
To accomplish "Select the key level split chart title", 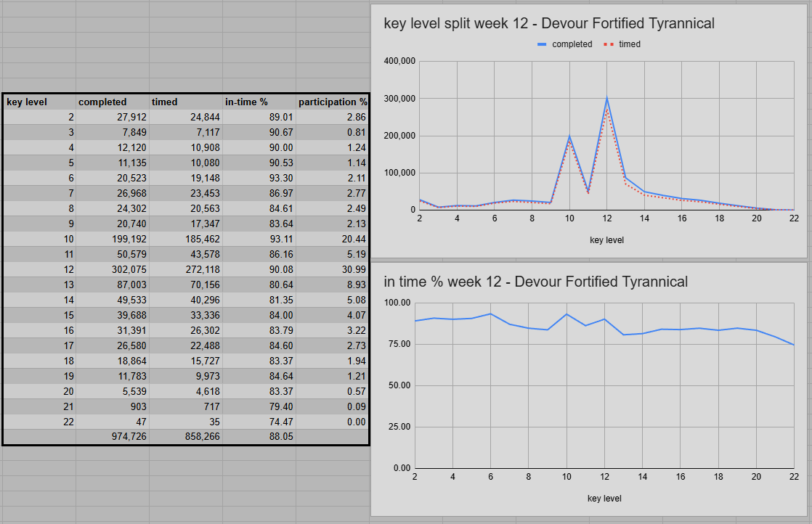I will point(549,23).
